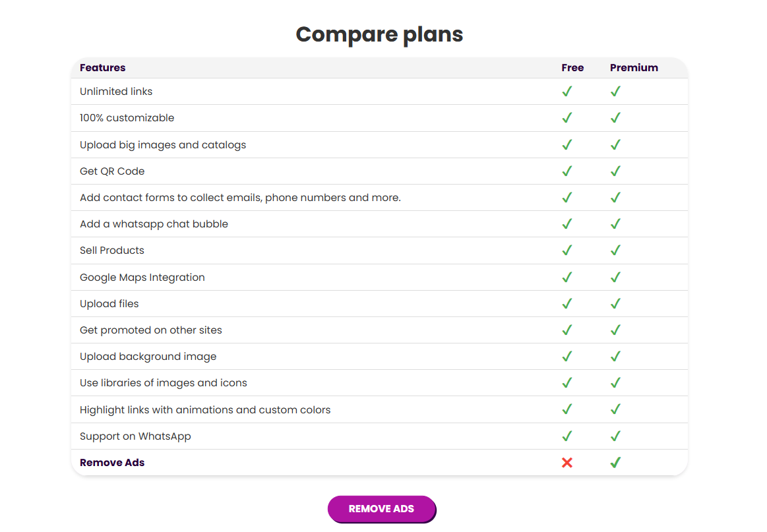This screenshot has height=532, width=767.
Task: Click the Highlight links with animations row text
Action: point(205,410)
